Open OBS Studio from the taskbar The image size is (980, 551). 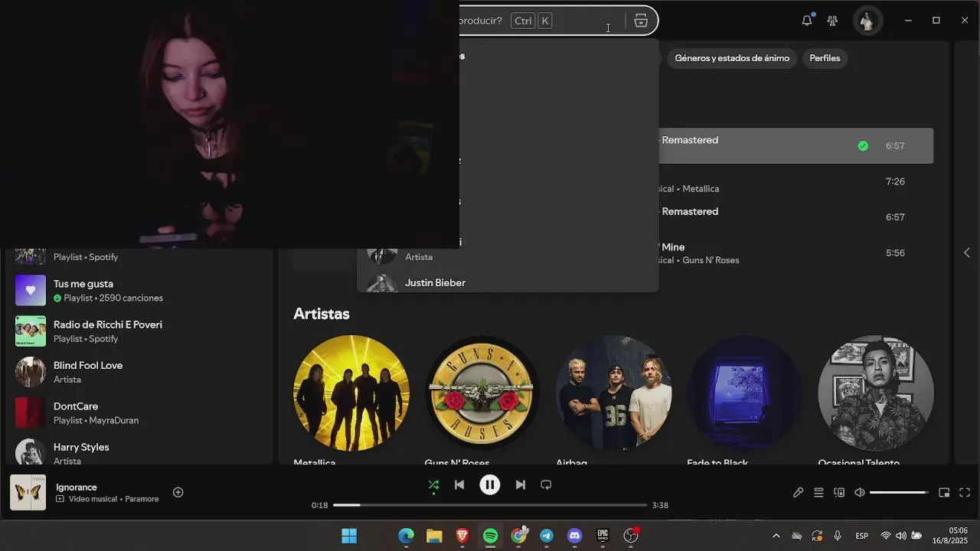tap(632, 536)
